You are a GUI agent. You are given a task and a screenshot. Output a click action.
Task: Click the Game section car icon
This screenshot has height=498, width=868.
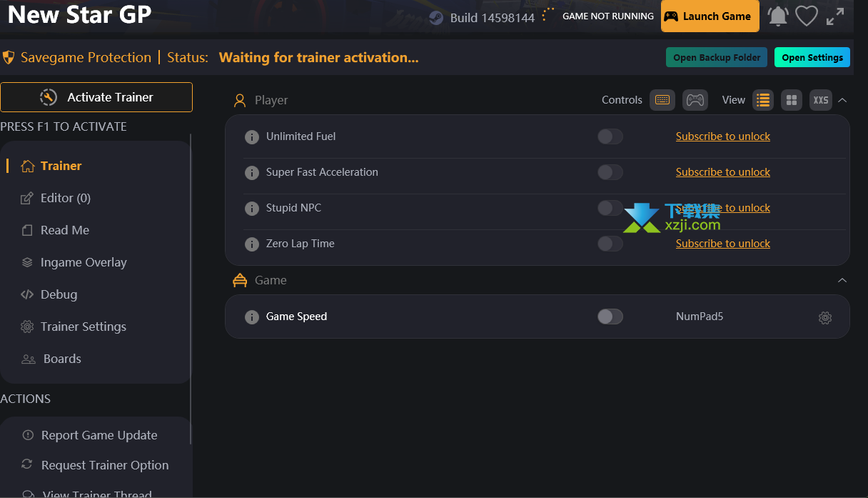(x=240, y=281)
